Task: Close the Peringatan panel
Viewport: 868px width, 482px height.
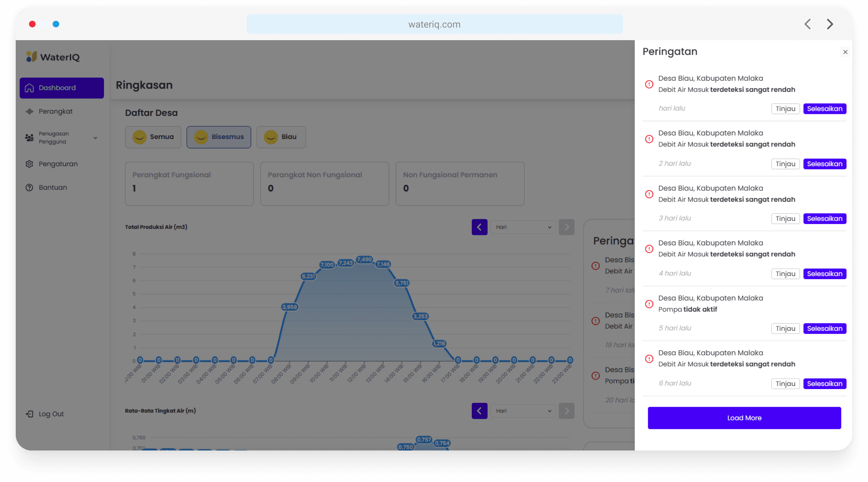Action: pyautogui.click(x=845, y=52)
